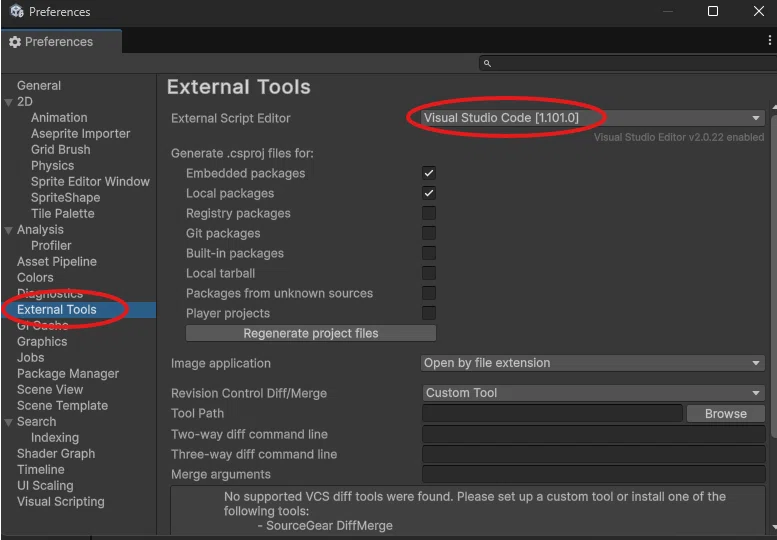Screen dimensions: 777x540
Task: Open Profiler preferences
Action: click(51, 246)
